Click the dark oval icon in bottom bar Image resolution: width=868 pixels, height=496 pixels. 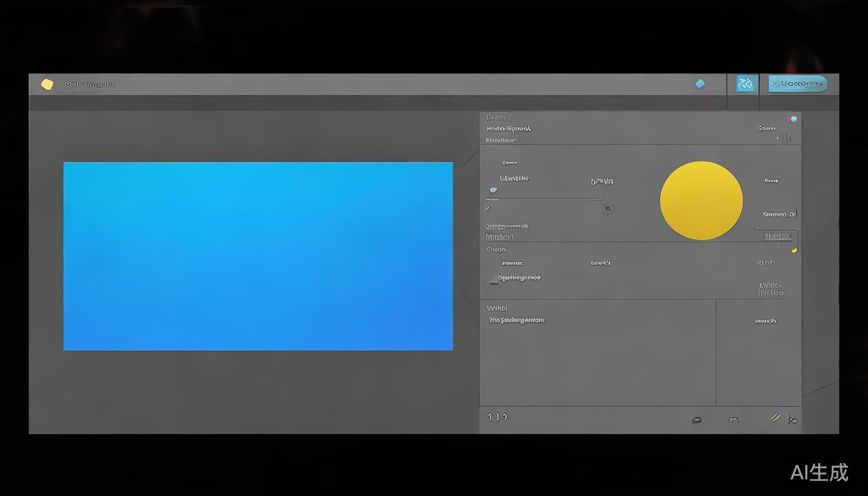(697, 420)
